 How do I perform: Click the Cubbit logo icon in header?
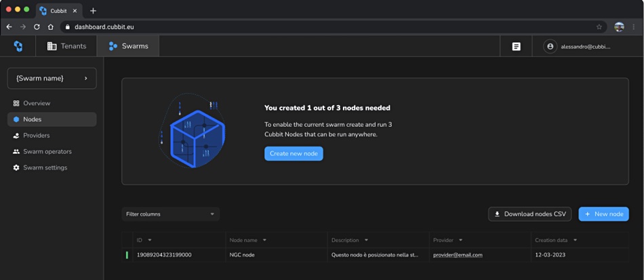(x=18, y=46)
